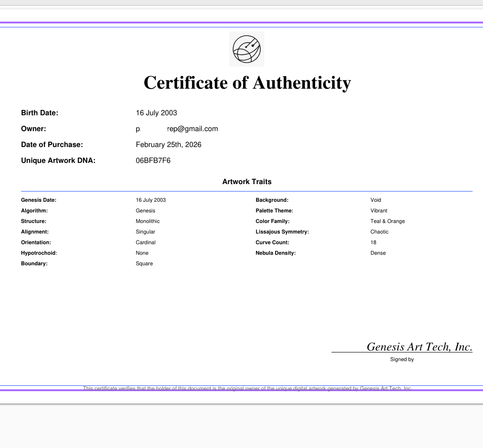Screen dimensions: 483x448
Task: Click the Orientation label
Action: 36,243
